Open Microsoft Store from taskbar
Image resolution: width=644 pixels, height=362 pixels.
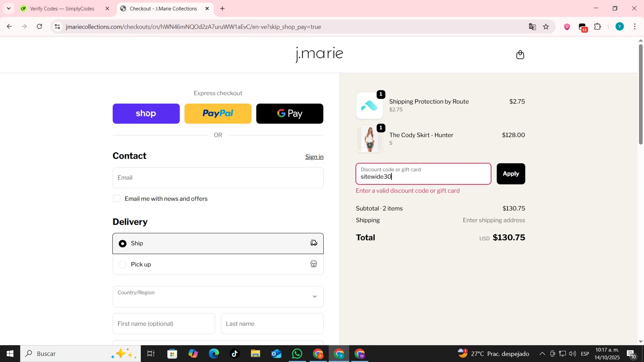pyautogui.click(x=173, y=354)
